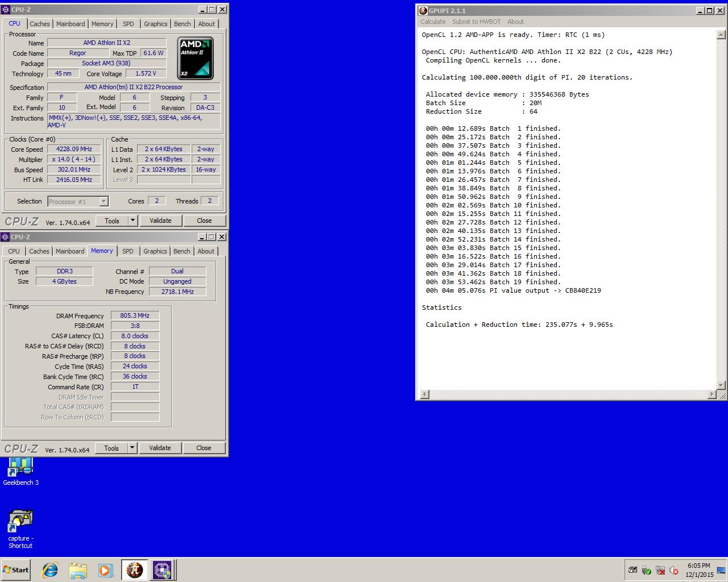Image resolution: width=728 pixels, height=582 pixels.
Task: Click the network tray icon with red X
Action: click(660, 570)
